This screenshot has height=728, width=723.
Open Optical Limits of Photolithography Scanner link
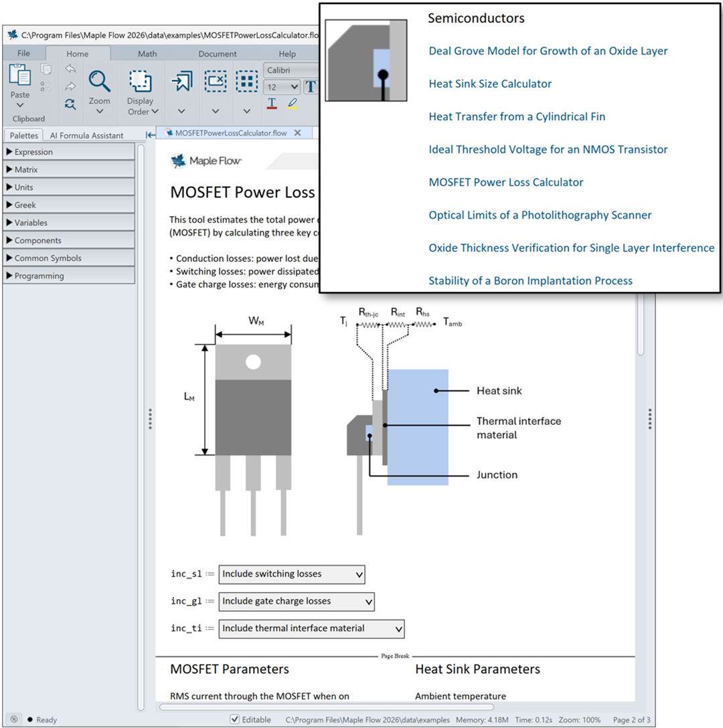(x=540, y=215)
